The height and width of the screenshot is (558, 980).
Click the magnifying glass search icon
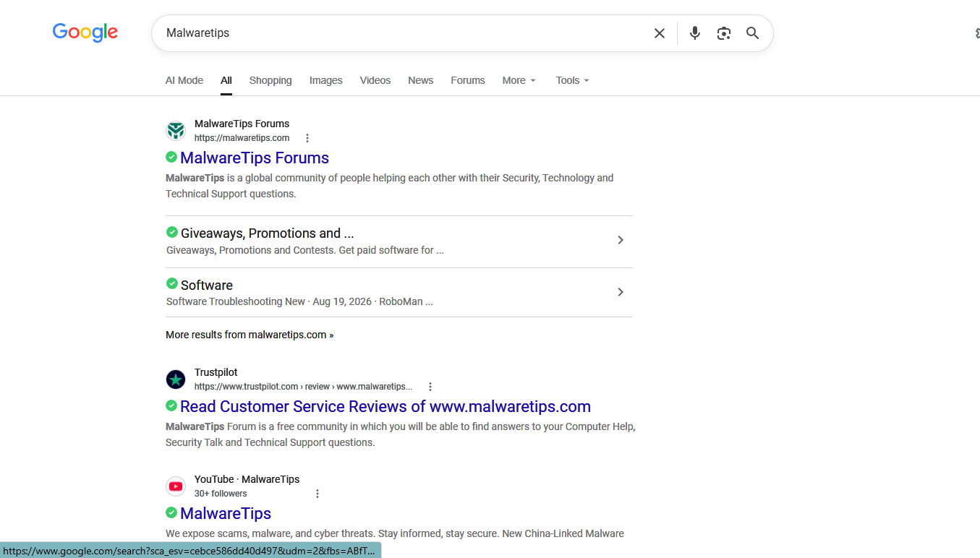click(753, 33)
